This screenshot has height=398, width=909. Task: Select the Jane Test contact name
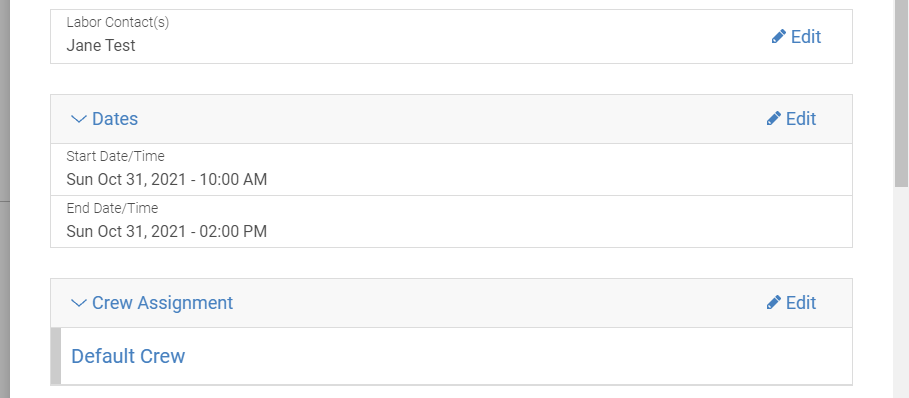(101, 45)
